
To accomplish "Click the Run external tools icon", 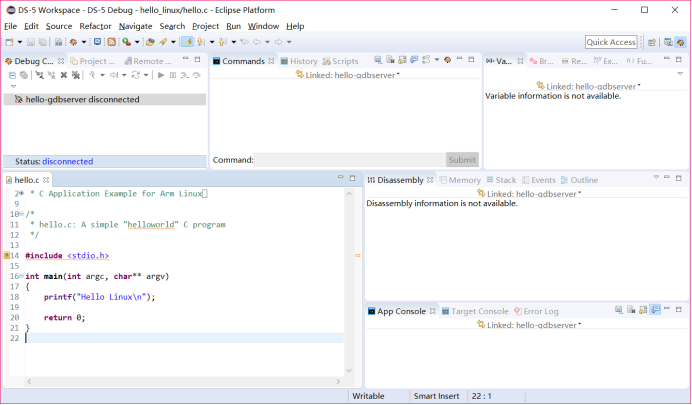I will pos(127,42).
